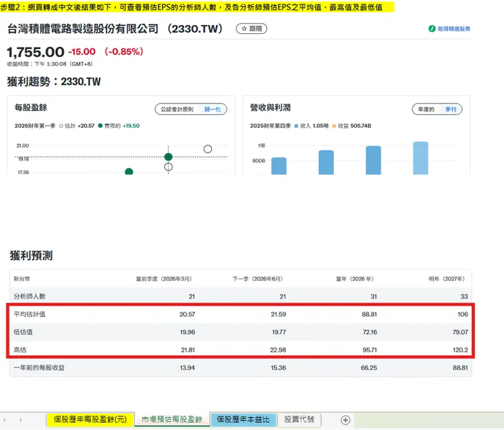This screenshot has width=504, height=430.
Task: Click the 下一季 (2026年6月) column header
Action: click(x=257, y=279)
